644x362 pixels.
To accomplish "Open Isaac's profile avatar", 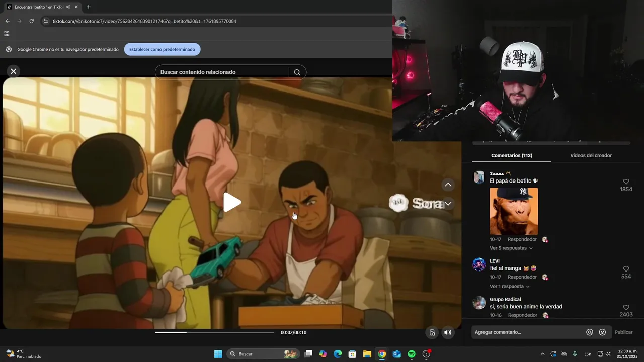I will [479, 177].
